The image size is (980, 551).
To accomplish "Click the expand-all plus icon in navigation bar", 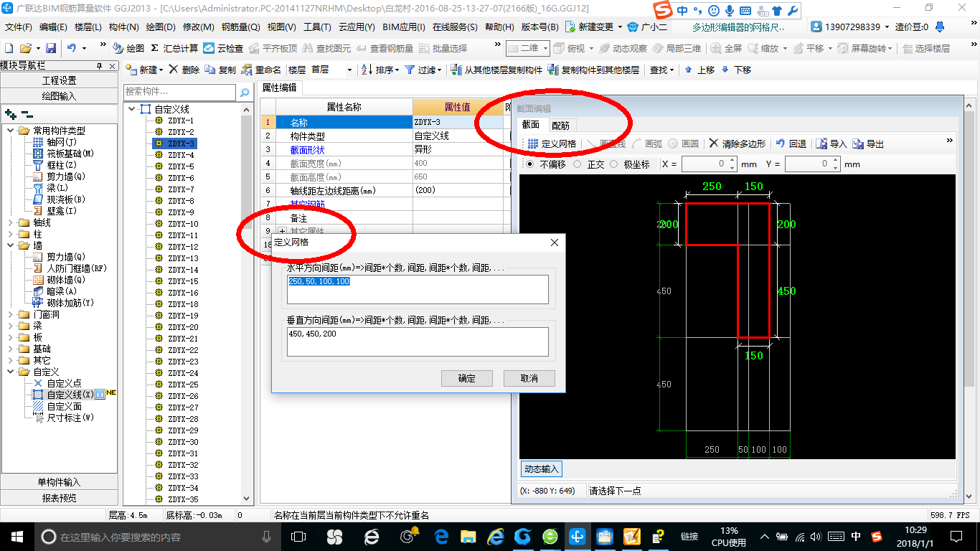I will click(11, 114).
